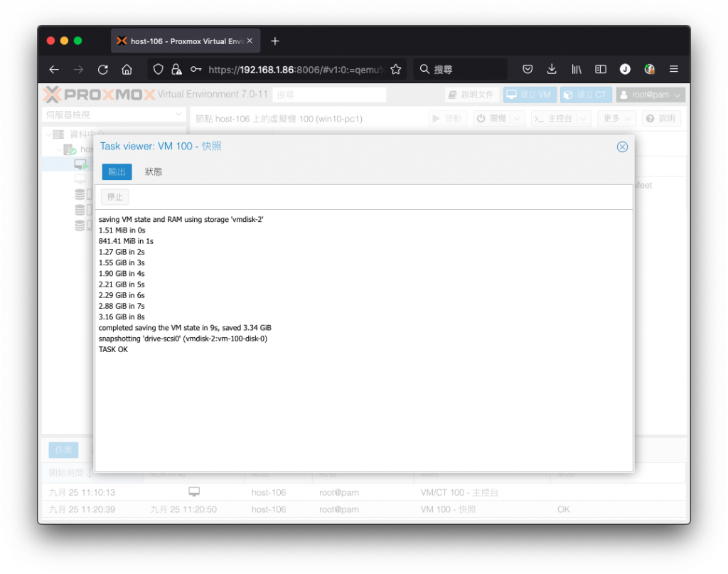The image size is (728, 574).
Task: Select the 輸出 tab
Action: [x=117, y=172]
